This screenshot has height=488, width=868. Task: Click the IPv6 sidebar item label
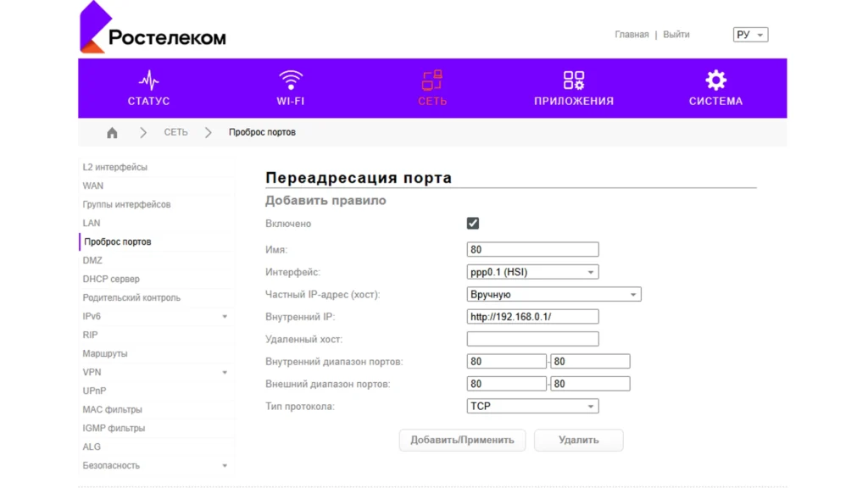click(92, 317)
